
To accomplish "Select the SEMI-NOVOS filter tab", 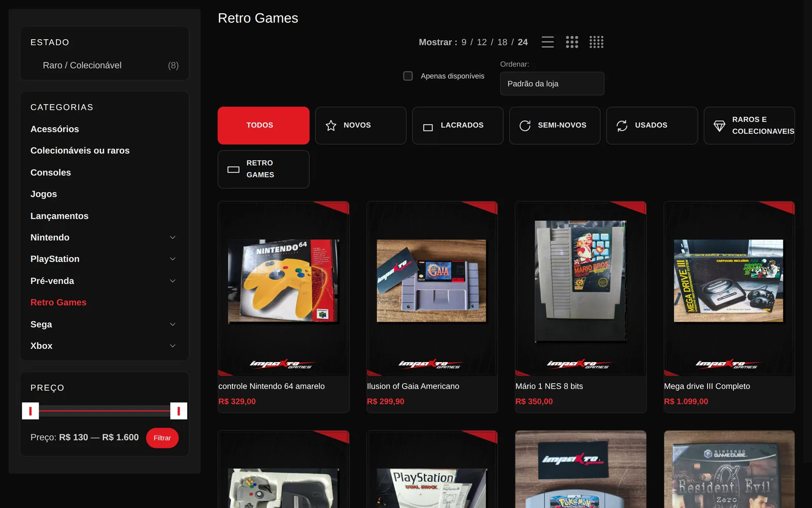I will pos(555,125).
